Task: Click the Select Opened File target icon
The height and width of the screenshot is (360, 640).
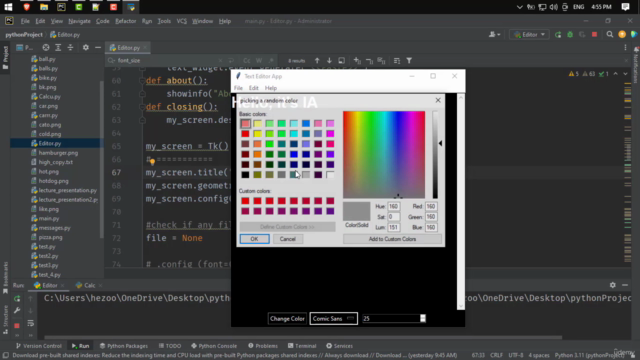Action: click(46, 48)
